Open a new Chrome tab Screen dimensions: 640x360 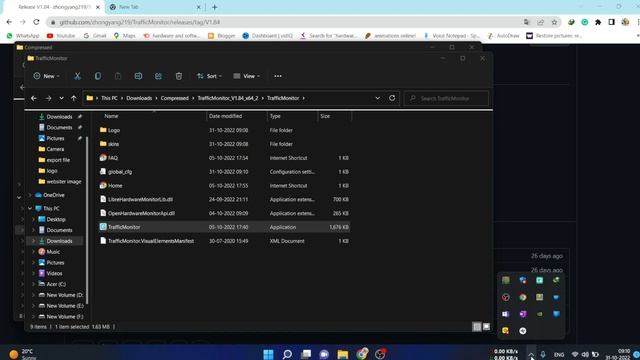(215, 7)
